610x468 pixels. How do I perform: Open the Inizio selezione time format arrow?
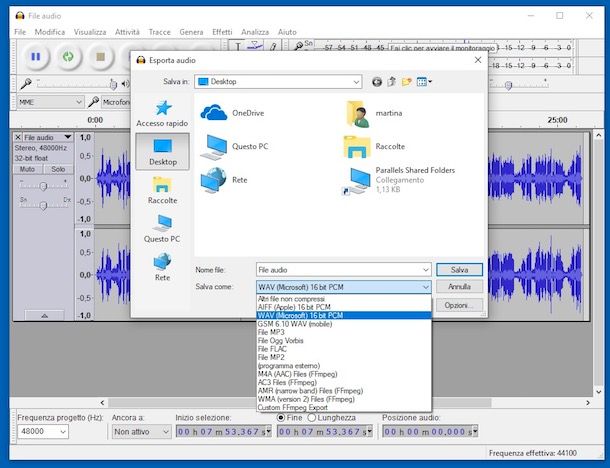(268, 431)
